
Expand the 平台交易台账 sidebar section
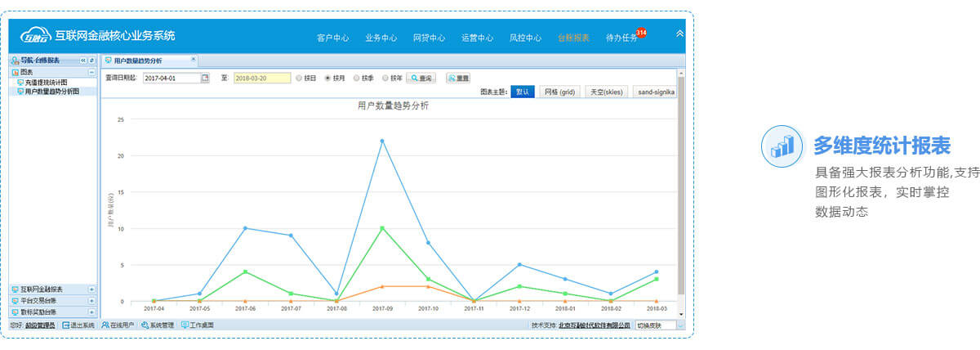click(x=91, y=300)
